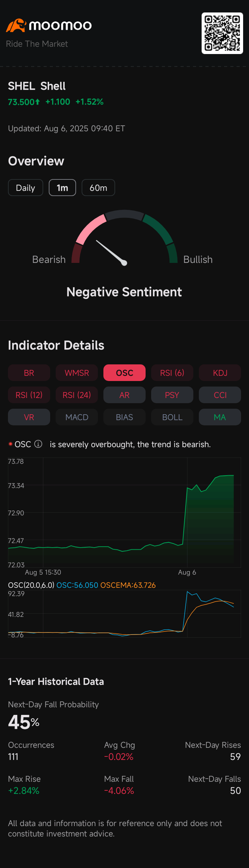Choose the BOLL indicator
This screenshot has width=249, height=868.
(x=172, y=417)
